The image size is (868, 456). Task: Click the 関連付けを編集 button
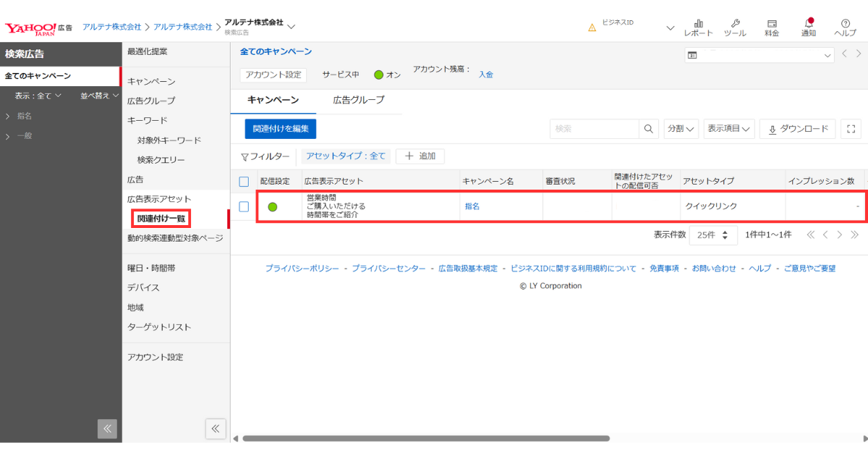pyautogui.click(x=281, y=129)
